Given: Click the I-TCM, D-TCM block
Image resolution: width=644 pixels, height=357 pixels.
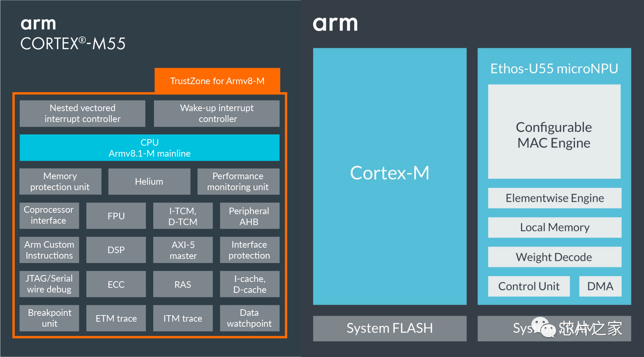Looking at the screenshot, I should pyautogui.click(x=183, y=216).
